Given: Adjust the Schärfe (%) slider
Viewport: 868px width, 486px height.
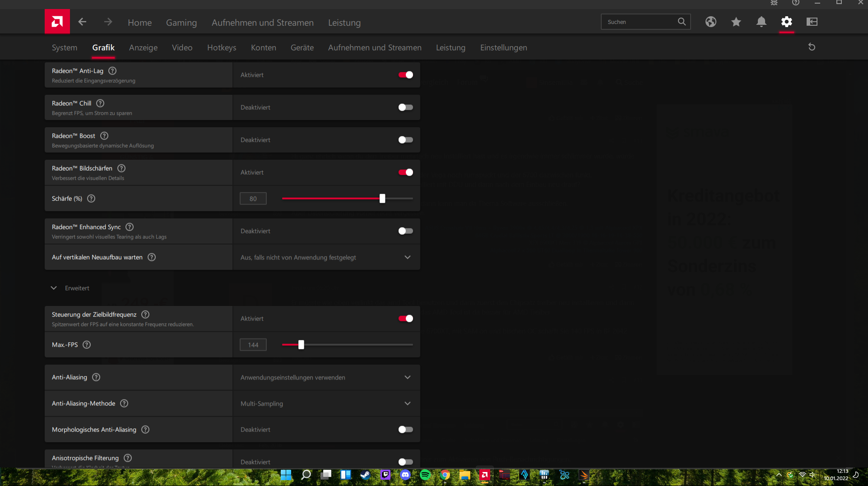Looking at the screenshot, I should pos(382,199).
